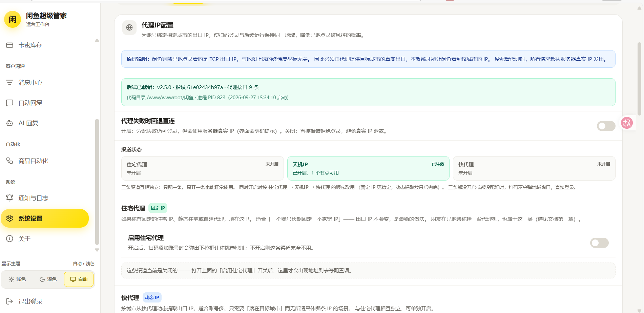Navigate to 商品自动化

tap(45, 161)
